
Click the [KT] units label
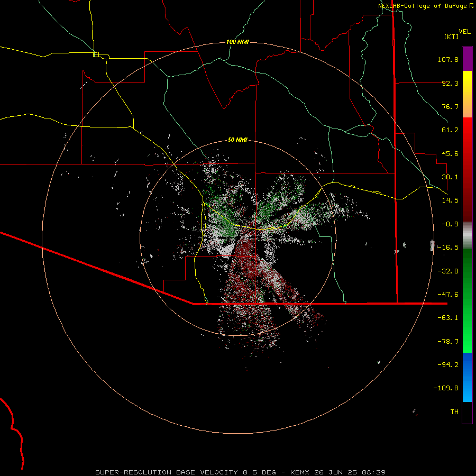pos(451,36)
